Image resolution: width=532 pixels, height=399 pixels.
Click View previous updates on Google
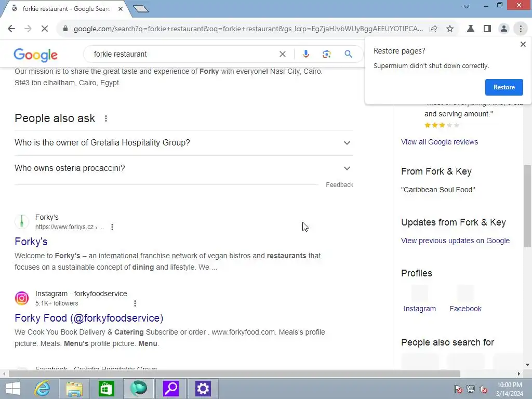[x=455, y=241]
